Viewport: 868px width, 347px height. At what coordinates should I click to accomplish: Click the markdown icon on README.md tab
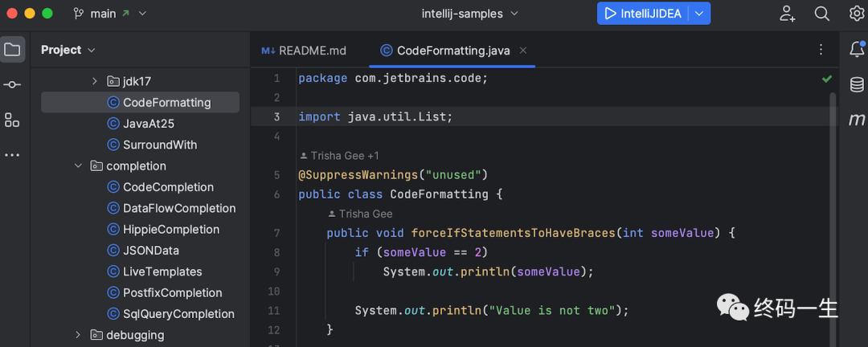(268, 51)
